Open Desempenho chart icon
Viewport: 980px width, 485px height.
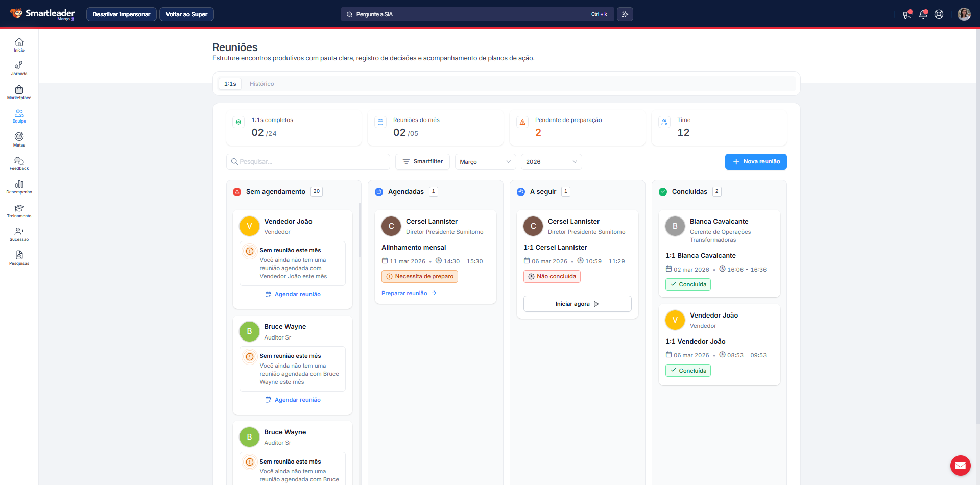[x=19, y=187]
